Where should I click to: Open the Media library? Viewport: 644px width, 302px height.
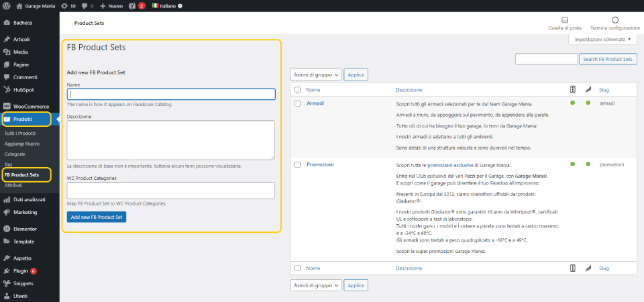(x=21, y=52)
